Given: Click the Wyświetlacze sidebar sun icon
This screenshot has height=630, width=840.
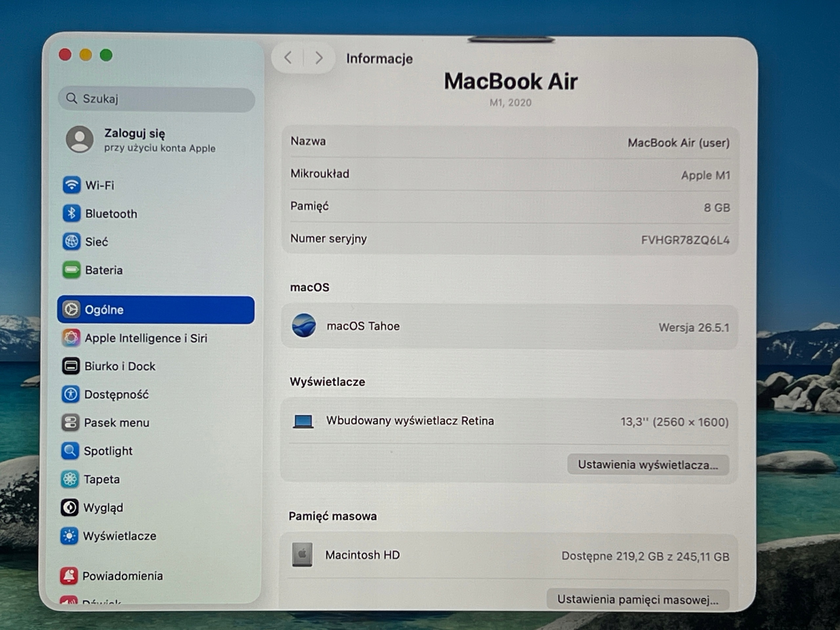Looking at the screenshot, I should click(x=69, y=535).
